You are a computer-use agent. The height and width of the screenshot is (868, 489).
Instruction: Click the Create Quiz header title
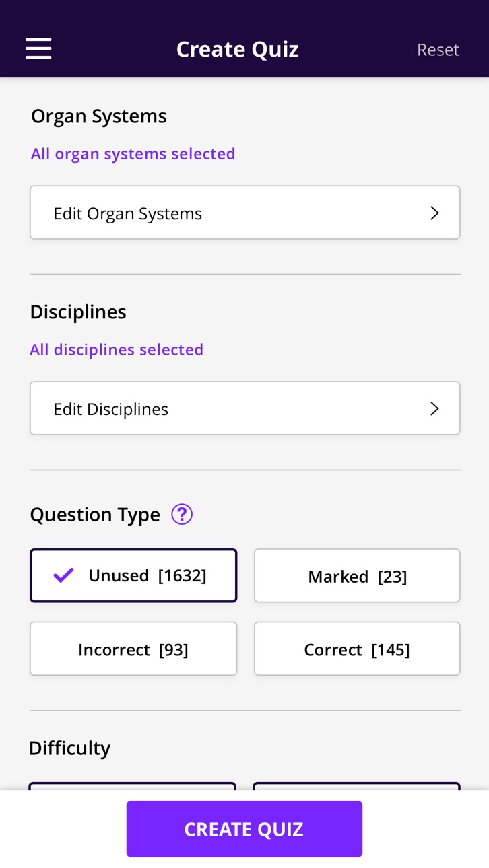pos(238,49)
